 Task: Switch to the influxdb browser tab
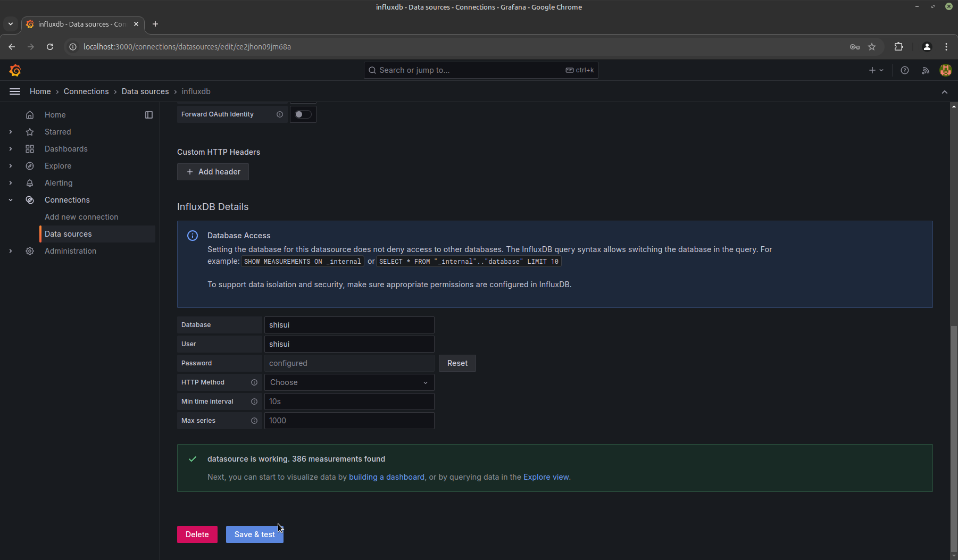click(x=82, y=24)
